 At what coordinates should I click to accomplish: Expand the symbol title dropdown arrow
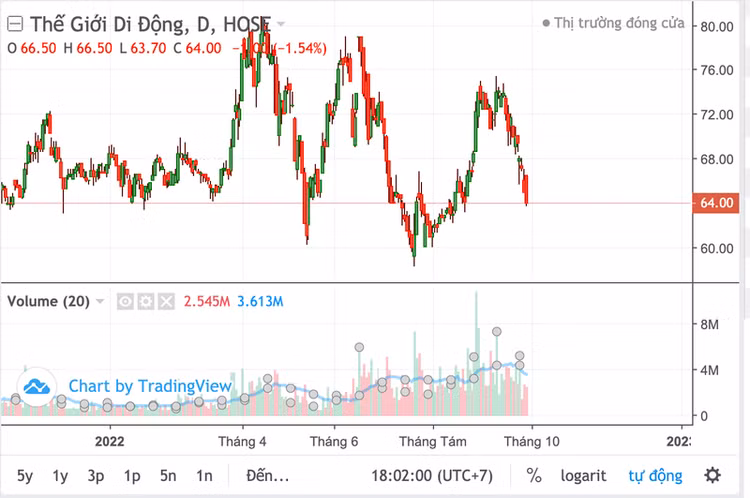coord(280,23)
